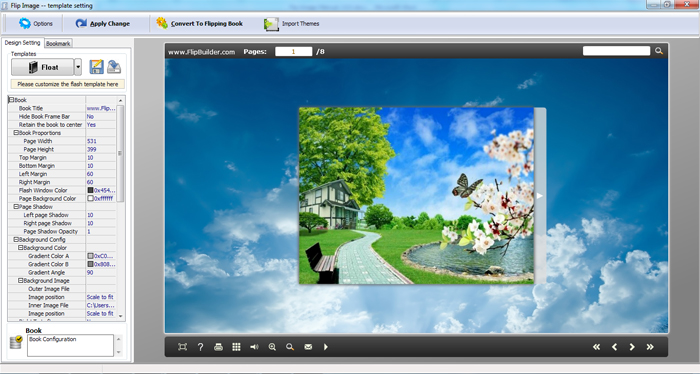
Task: Click the Gradient Color A swatch
Action: click(90, 256)
